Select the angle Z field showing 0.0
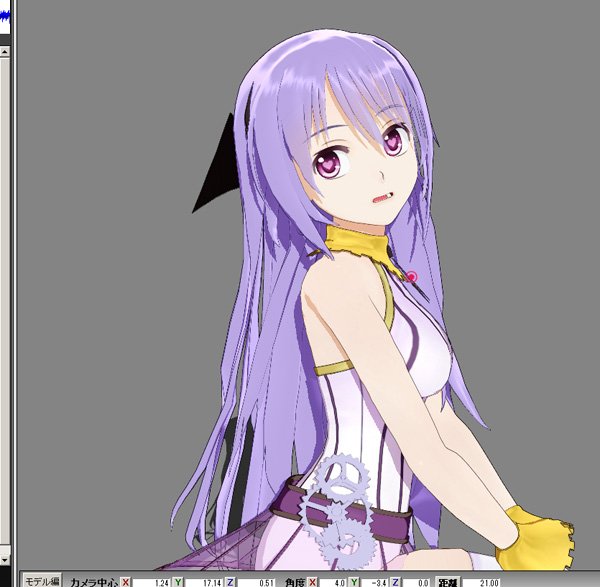 [416, 582]
